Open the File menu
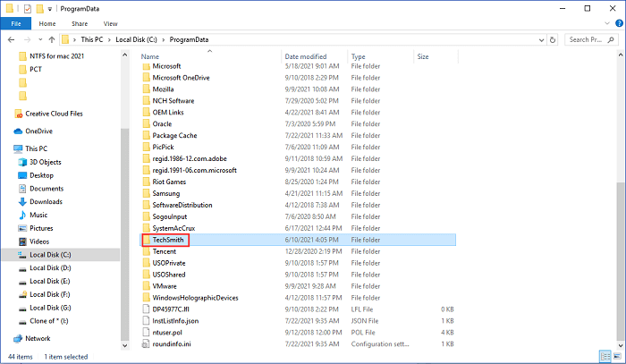Image resolution: width=626 pixels, height=364 pixels. coord(15,23)
